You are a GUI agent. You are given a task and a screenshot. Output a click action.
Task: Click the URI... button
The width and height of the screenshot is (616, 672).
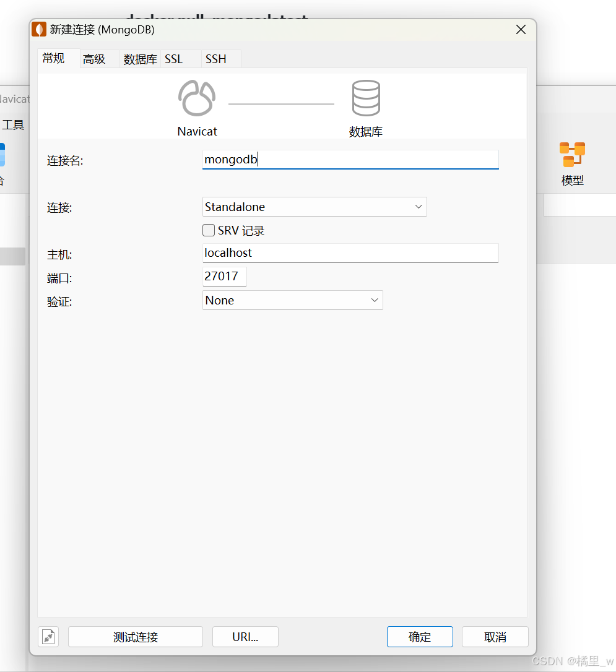[x=245, y=637]
